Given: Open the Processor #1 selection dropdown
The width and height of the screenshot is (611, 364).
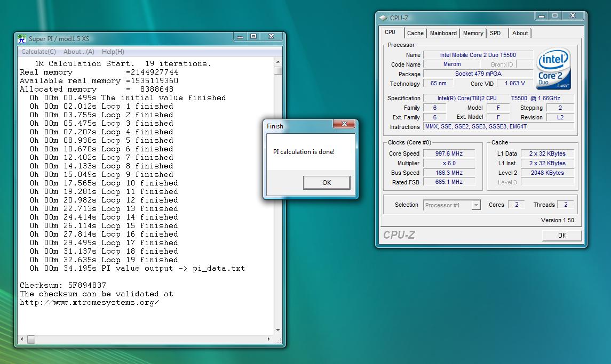Looking at the screenshot, I should coord(452,205).
